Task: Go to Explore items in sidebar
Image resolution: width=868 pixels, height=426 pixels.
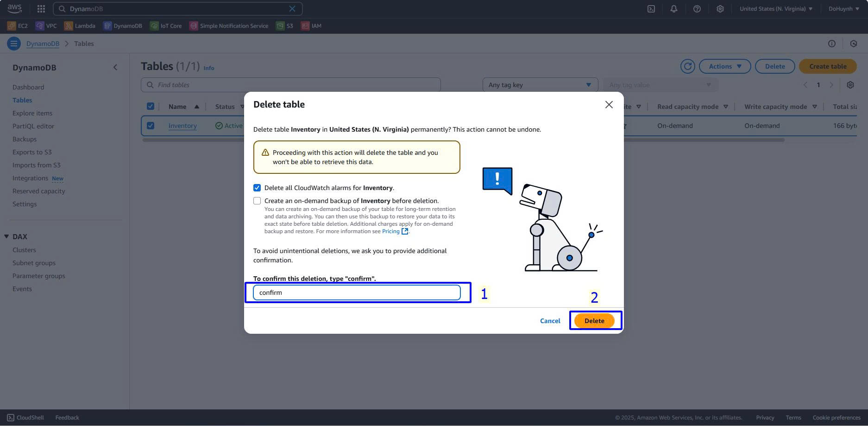Action: 32,113
